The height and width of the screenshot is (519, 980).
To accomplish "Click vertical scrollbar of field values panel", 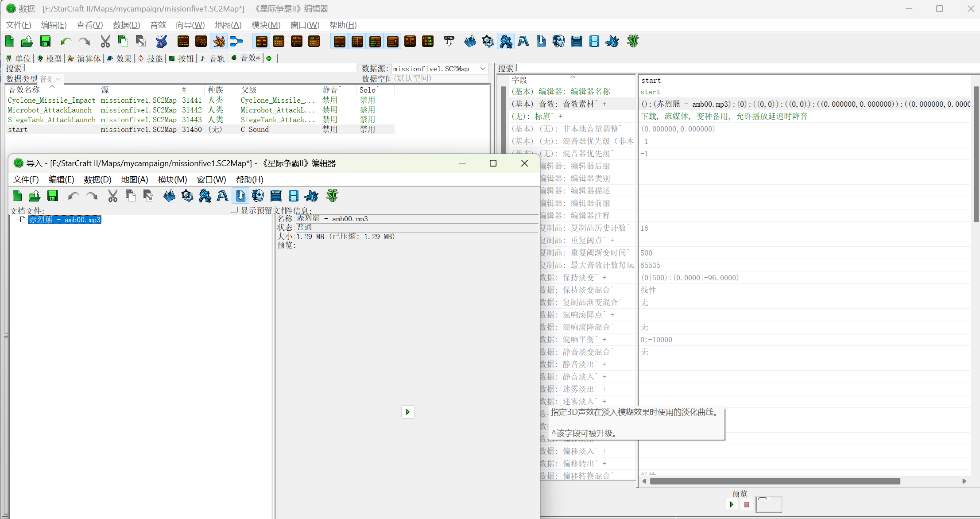I will [x=976, y=154].
